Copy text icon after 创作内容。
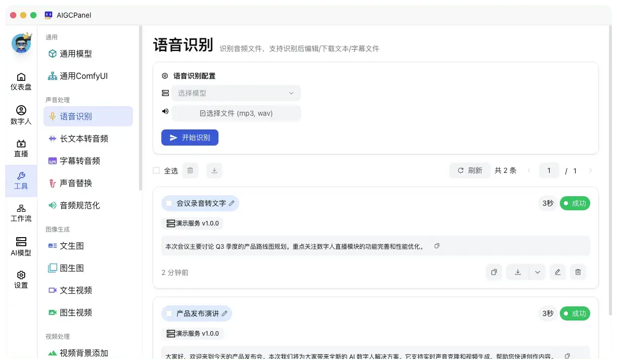This screenshot has width=617, height=364. 567,356
